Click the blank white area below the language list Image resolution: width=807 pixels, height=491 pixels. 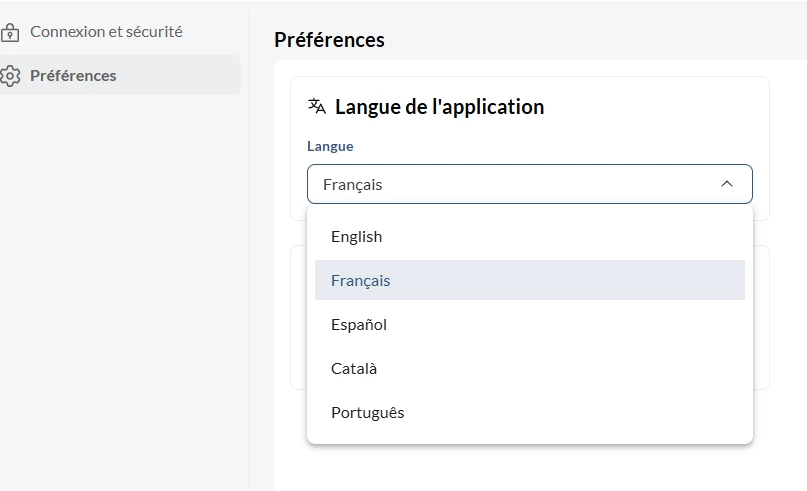click(530, 468)
